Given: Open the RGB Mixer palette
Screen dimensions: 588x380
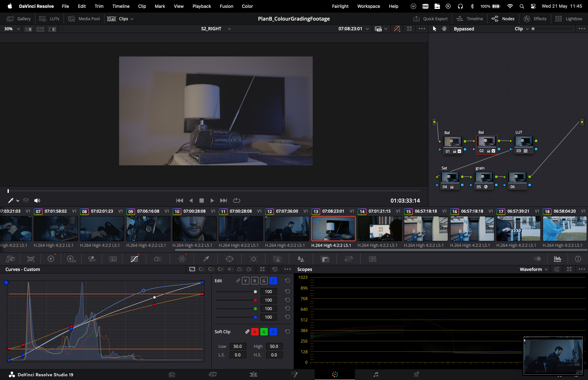Looking at the screenshot, I should 92,259.
